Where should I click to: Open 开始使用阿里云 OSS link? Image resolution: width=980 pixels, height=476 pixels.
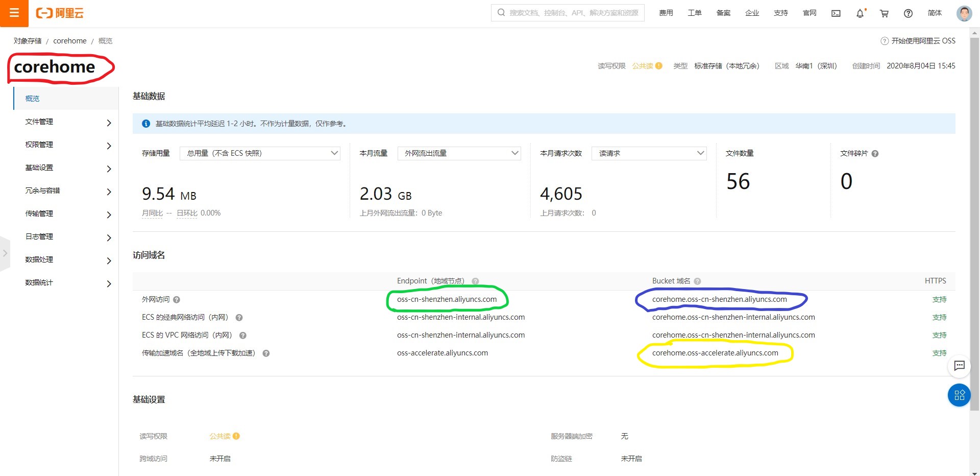[x=923, y=41]
